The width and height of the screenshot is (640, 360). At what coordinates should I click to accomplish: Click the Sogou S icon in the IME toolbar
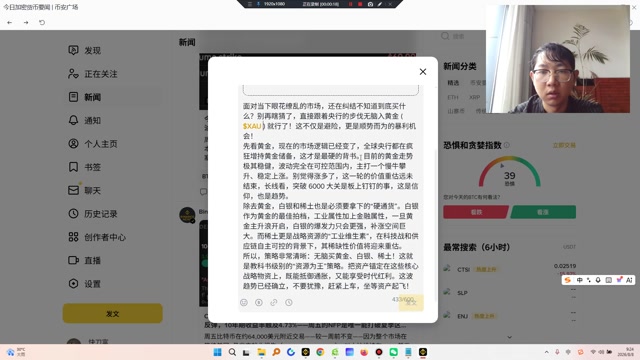[x=567, y=280]
